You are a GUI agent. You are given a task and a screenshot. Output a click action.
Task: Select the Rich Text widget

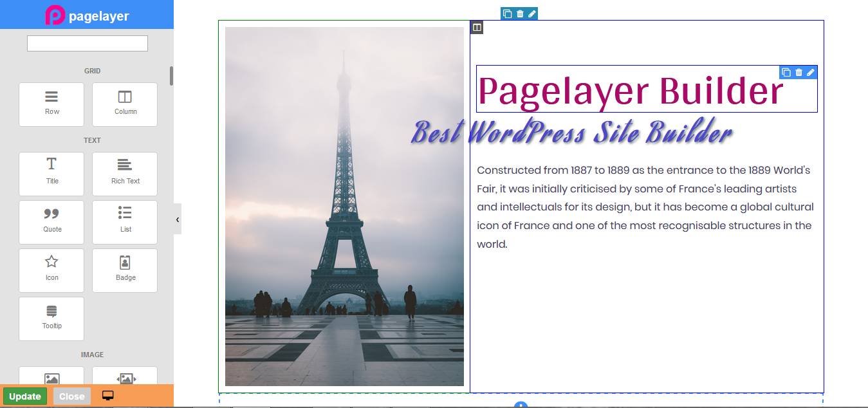point(125,174)
